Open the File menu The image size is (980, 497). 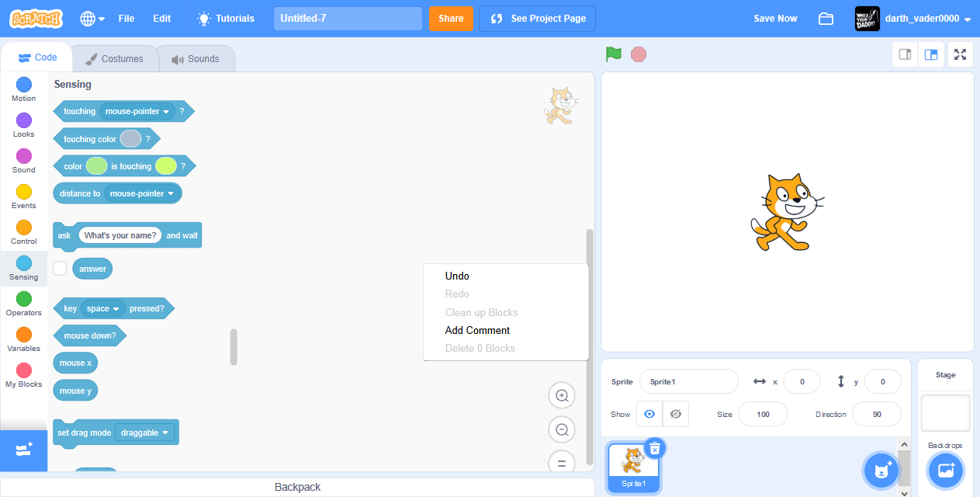(x=126, y=18)
